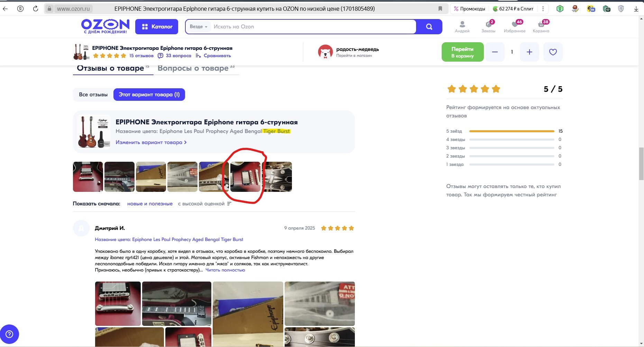This screenshot has width=644, height=347.
Task: Open the Корзина cart icon
Action: coord(541,27)
